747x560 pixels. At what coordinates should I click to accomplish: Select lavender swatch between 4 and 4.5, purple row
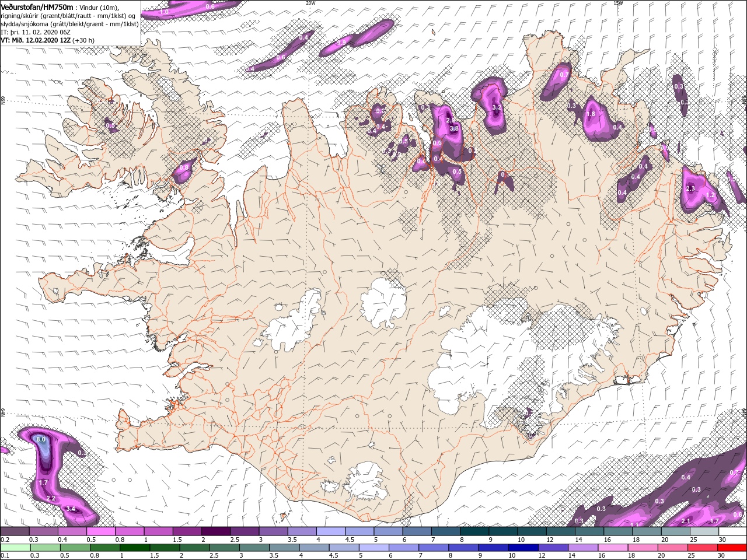(x=331, y=531)
